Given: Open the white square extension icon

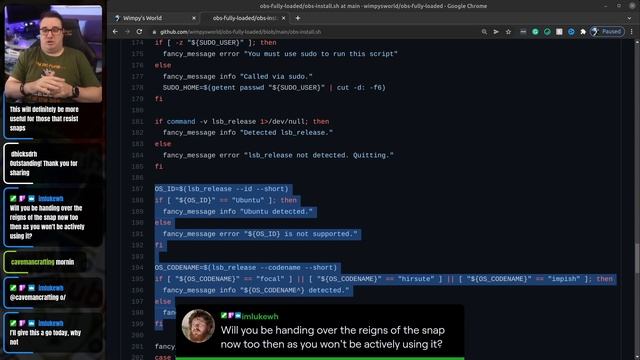Looking at the screenshot, I should (559, 32).
